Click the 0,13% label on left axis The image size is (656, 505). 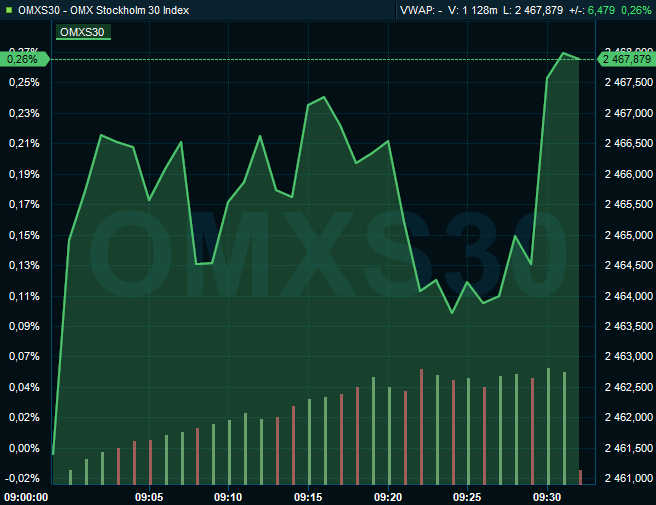coord(24,265)
